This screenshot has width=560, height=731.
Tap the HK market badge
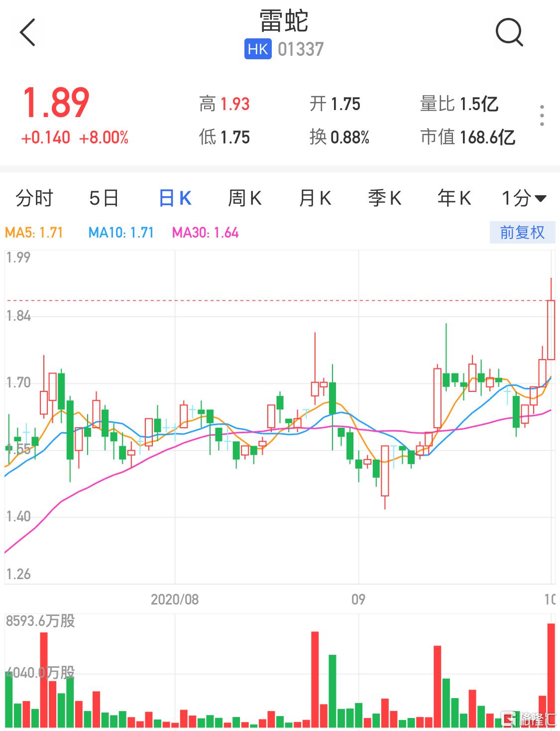pos(257,49)
